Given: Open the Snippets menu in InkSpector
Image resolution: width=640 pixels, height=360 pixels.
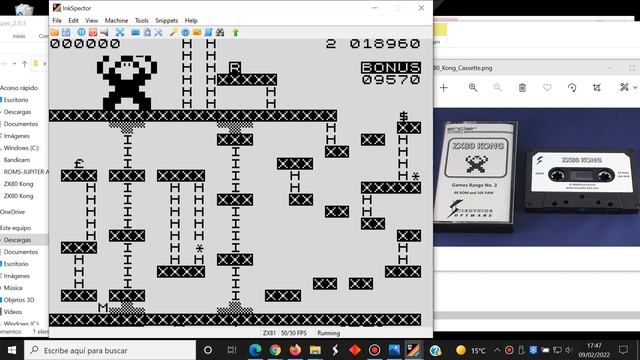Looking at the screenshot, I should pyautogui.click(x=167, y=20).
